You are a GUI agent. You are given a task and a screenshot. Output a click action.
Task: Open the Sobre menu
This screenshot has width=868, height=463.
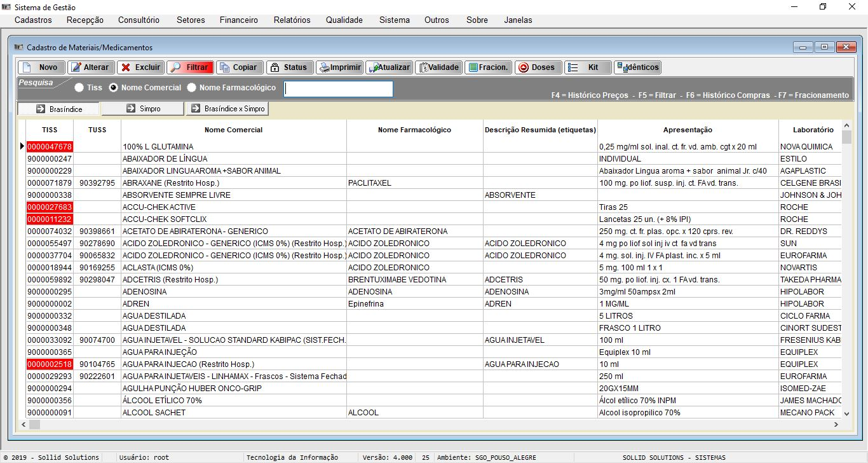pos(477,20)
